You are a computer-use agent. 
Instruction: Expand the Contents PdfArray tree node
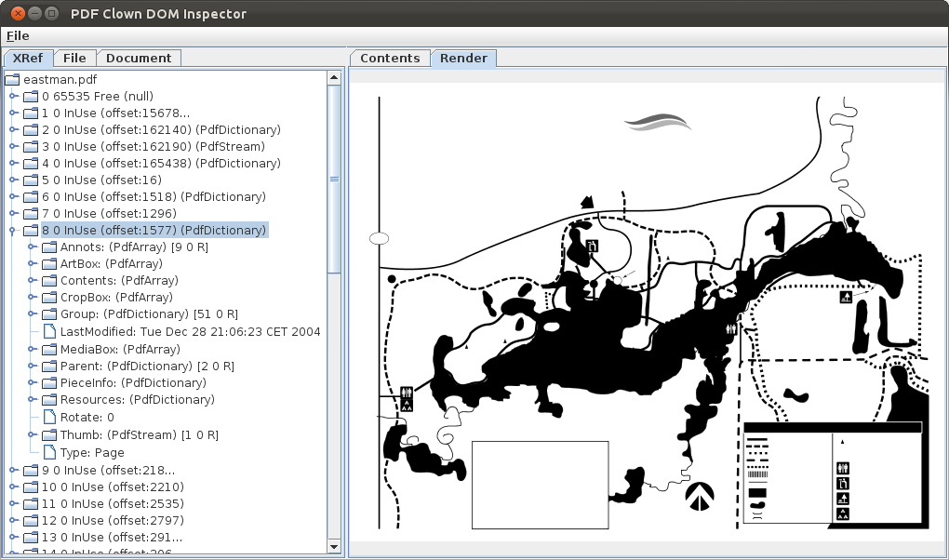pos(33,281)
